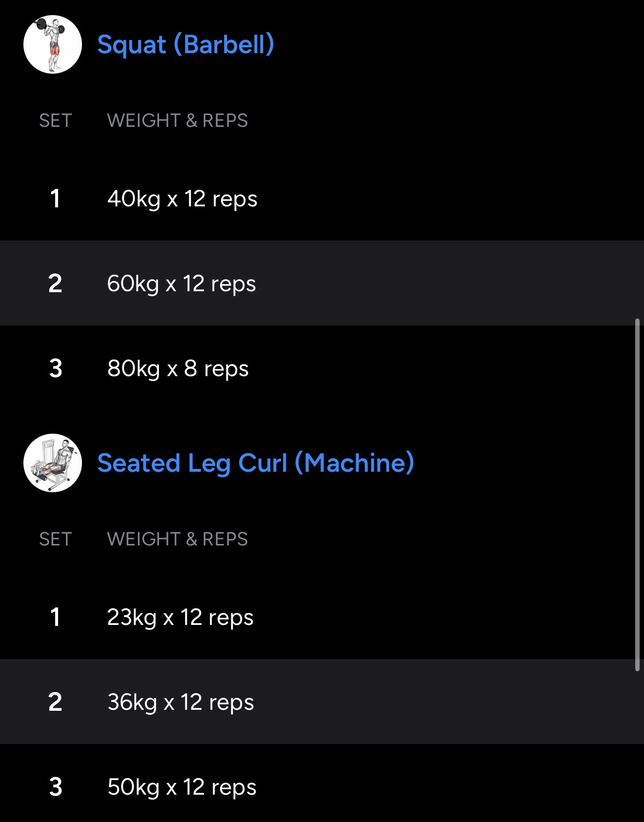Tap the SET header under Squat
The height and width of the screenshot is (822, 644).
coord(56,120)
